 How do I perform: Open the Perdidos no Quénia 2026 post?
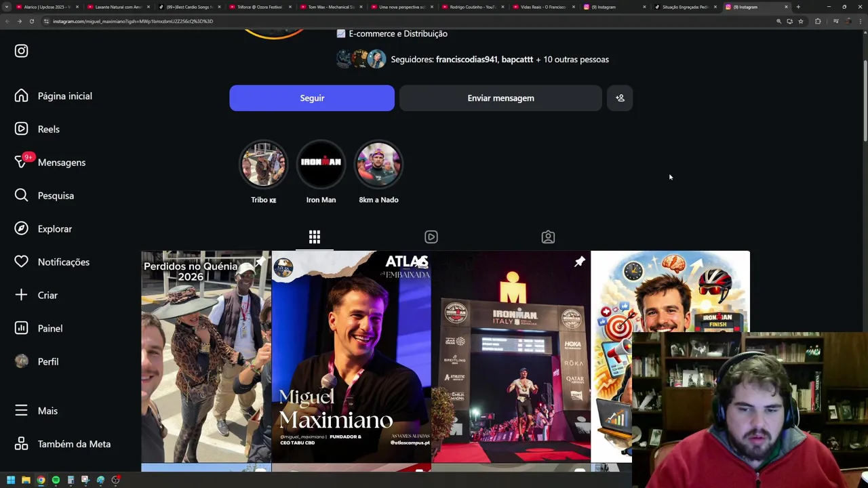(x=205, y=357)
